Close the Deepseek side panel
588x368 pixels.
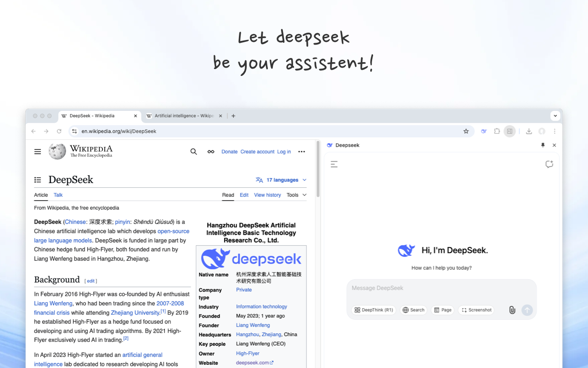(554, 145)
